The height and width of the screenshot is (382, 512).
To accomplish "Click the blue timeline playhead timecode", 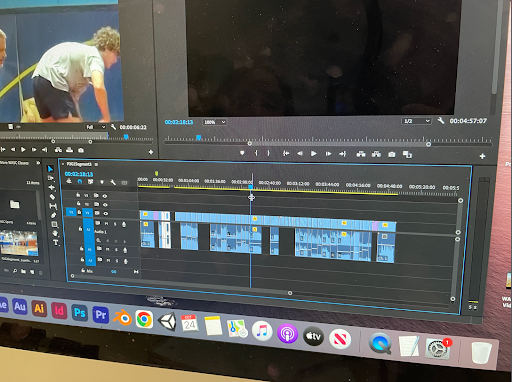I will coord(79,174).
